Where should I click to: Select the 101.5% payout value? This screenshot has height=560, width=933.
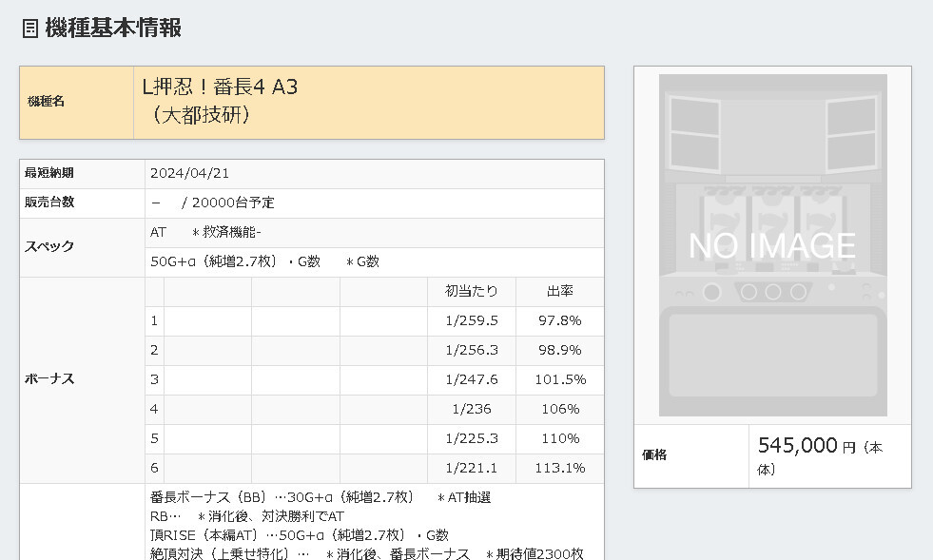pos(560,379)
